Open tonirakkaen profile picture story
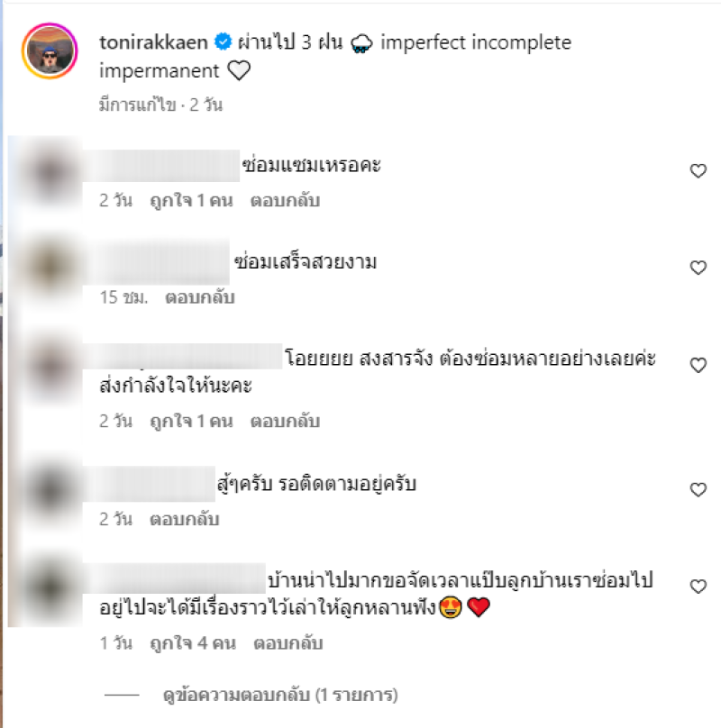 click(50, 50)
